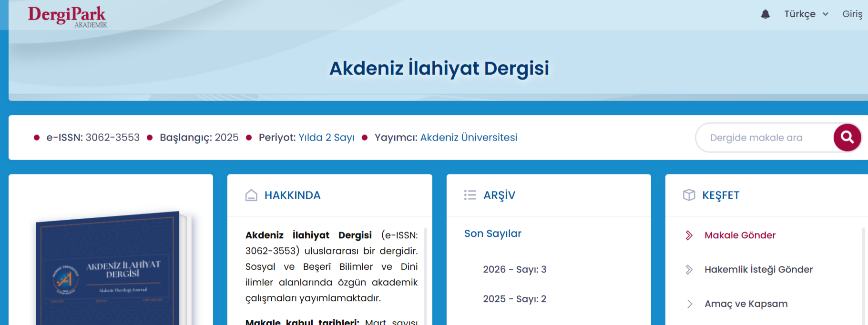Image resolution: width=868 pixels, height=325 pixels.
Task: Select Amaç ve Kapsam menu item
Action: pos(746,304)
